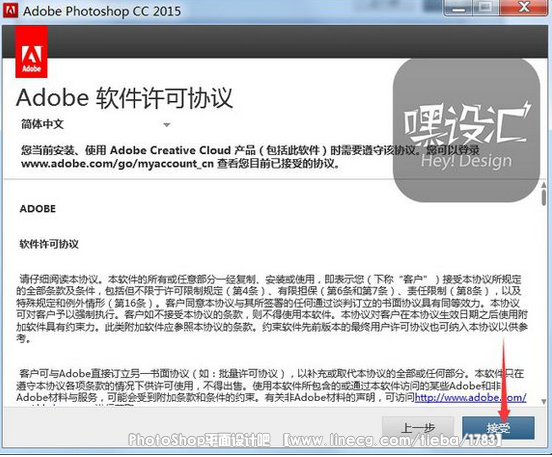Open the 简体中文 language dropdown
This screenshot has width=552, height=457.
point(96,124)
